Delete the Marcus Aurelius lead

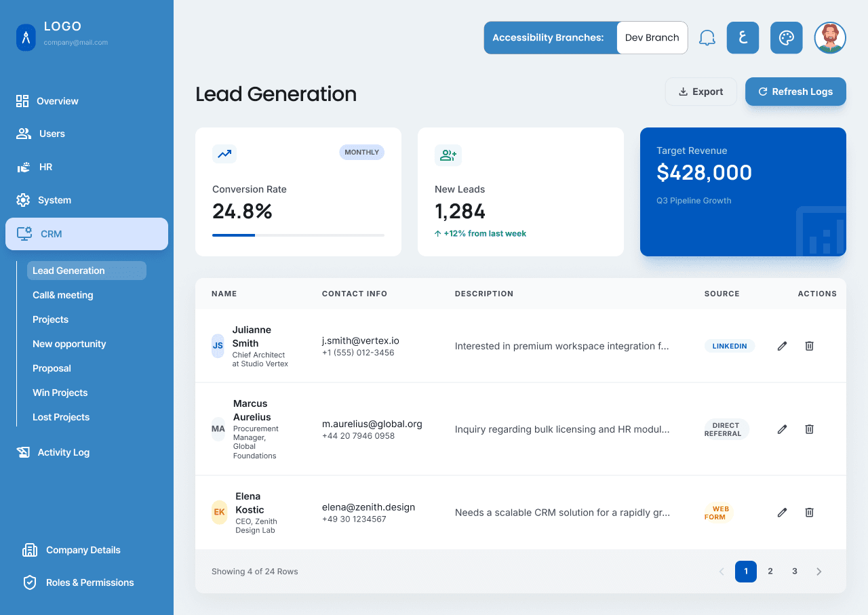809,429
